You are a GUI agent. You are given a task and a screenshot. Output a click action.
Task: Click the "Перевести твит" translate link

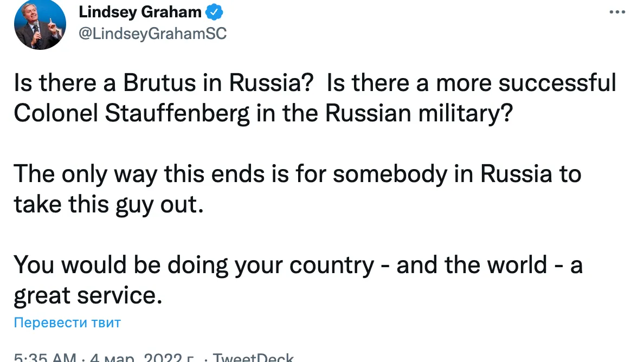point(67,323)
